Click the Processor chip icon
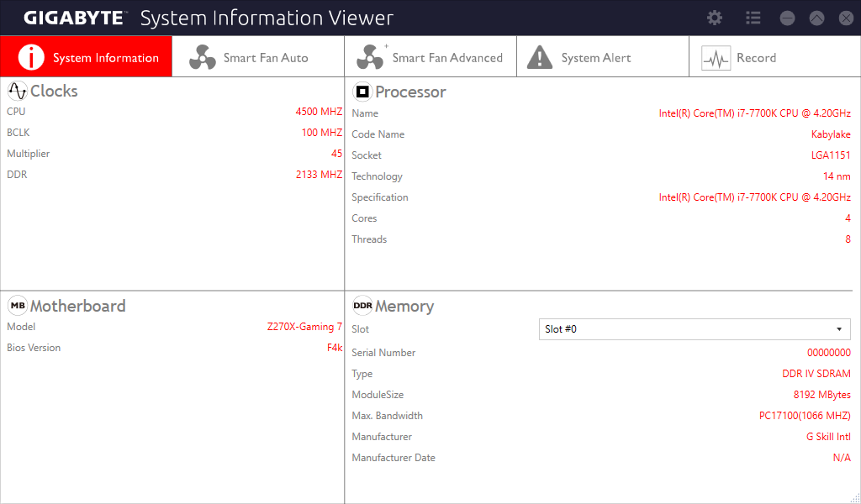861x504 pixels. [362, 92]
